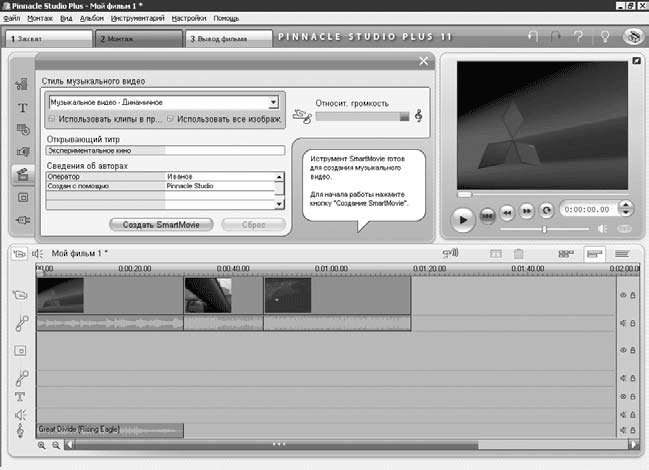Open the SmartMovie tool in sidebar
Viewport: 649px width, 470px height.
(x=22, y=174)
